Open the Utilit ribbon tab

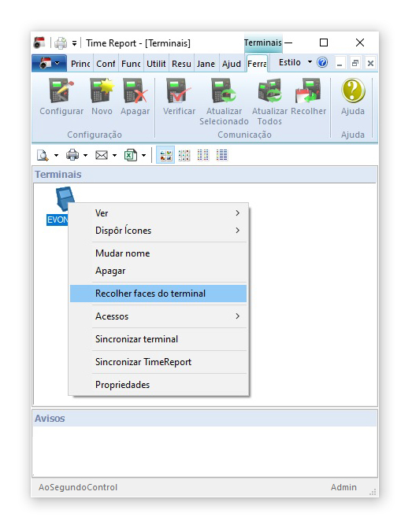pos(156,64)
